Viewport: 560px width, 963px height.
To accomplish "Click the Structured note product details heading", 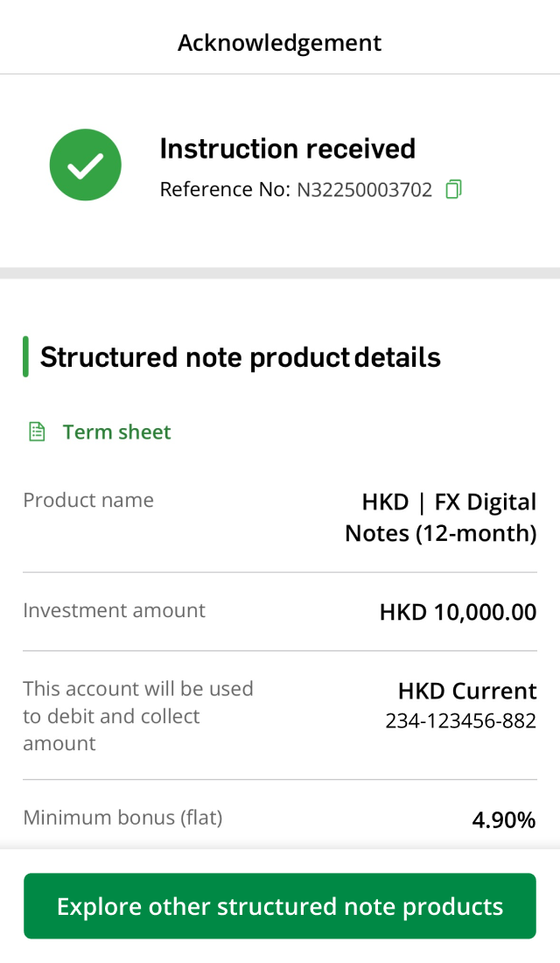I will (242, 357).
